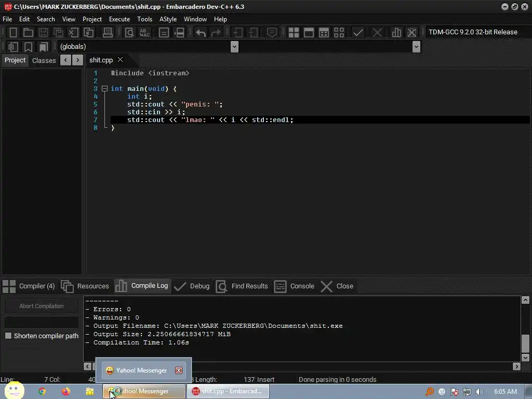Select the shit.cpp editor tab
532x399 pixels.
[101, 60]
